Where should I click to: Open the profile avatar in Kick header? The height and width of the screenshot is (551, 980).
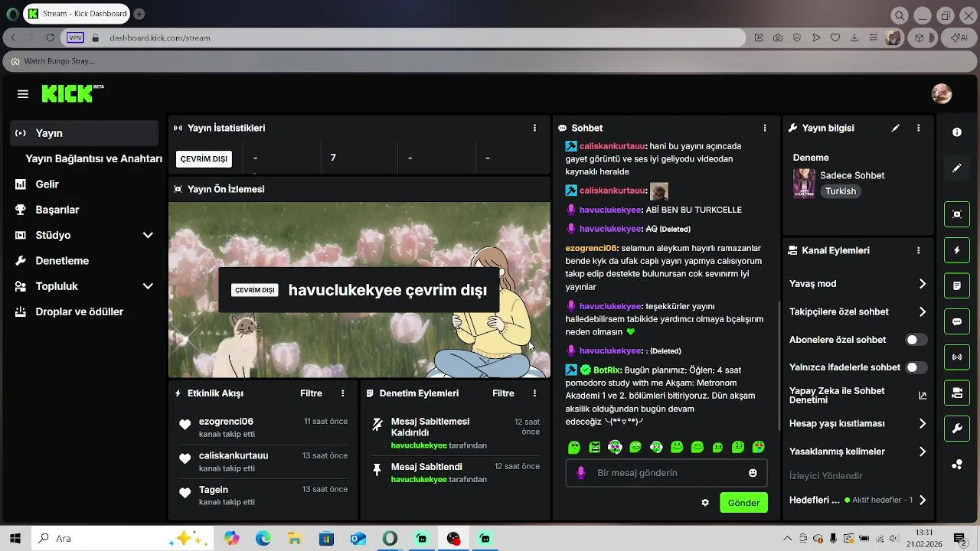941,94
